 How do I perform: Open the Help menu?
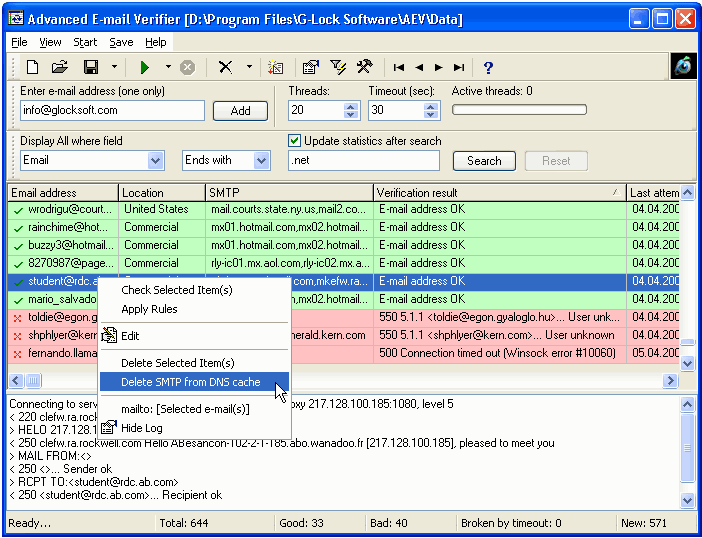[156, 43]
